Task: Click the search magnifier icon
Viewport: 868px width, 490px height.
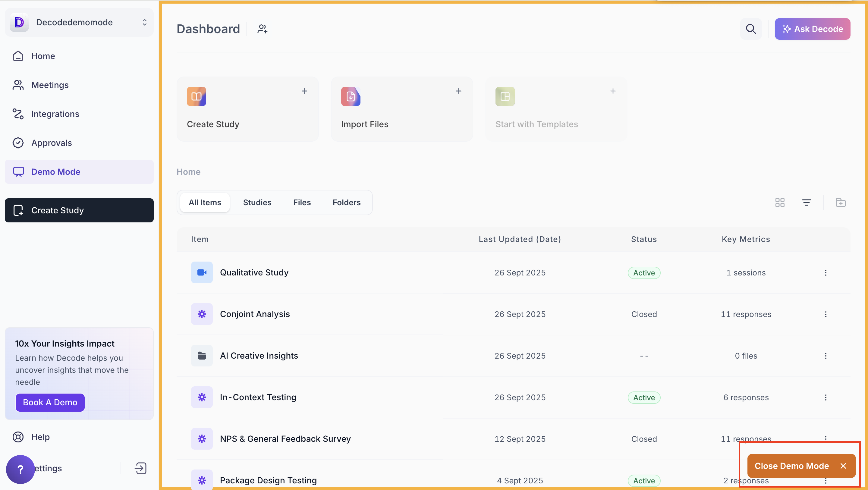Action: point(750,29)
